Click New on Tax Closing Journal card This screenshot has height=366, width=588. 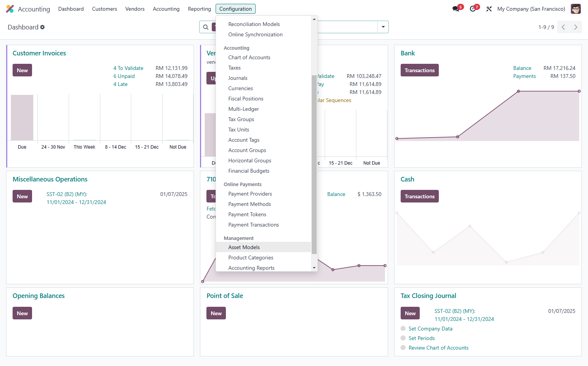(410, 313)
